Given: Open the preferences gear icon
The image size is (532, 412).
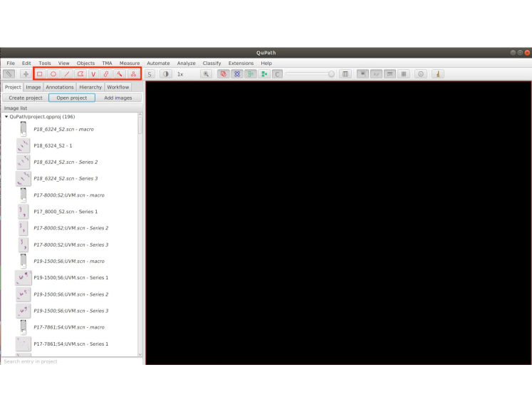Looking at the screenshot, I should (421, 74).
